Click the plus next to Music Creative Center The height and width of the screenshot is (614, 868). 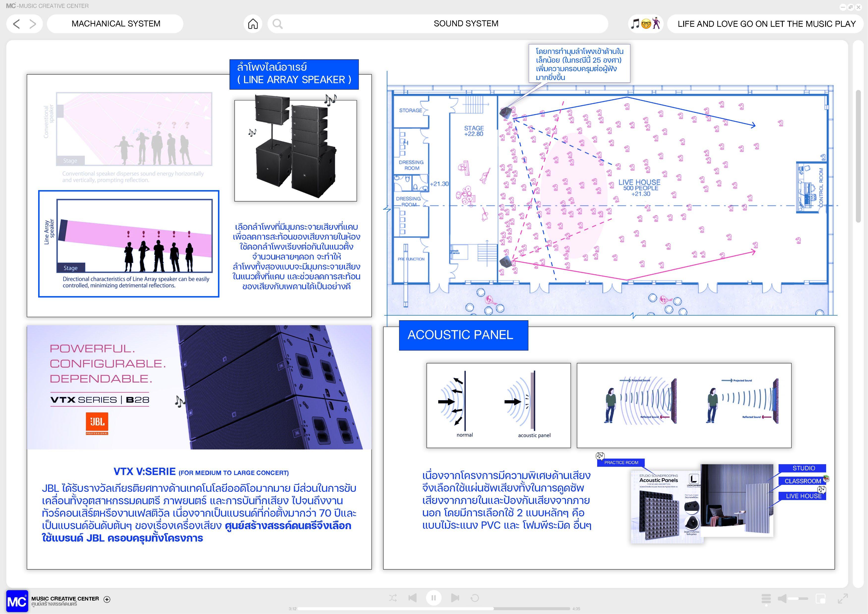tap(107, 599)
